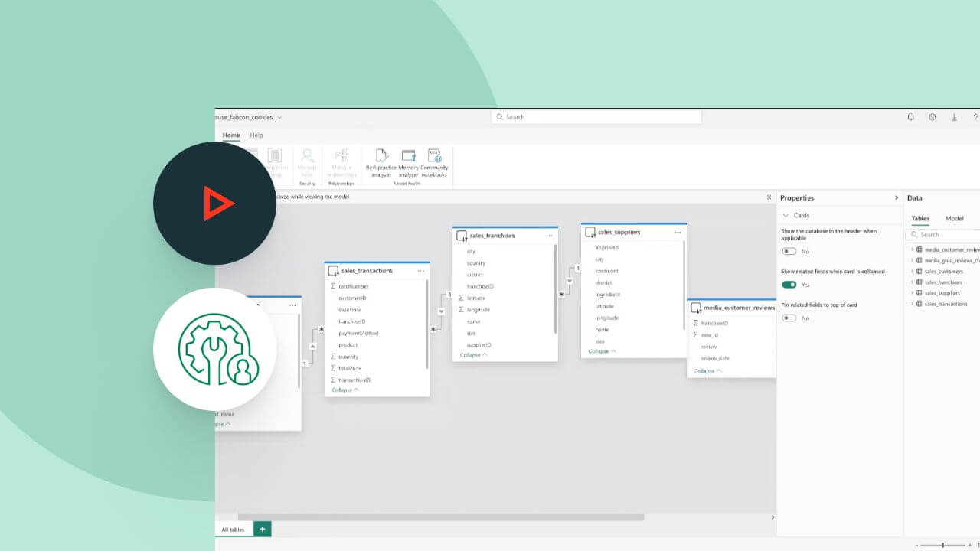Viewport: 980px width, 551px height.
Task: Expand sales_customers table in Data pane
Action: 912,272
